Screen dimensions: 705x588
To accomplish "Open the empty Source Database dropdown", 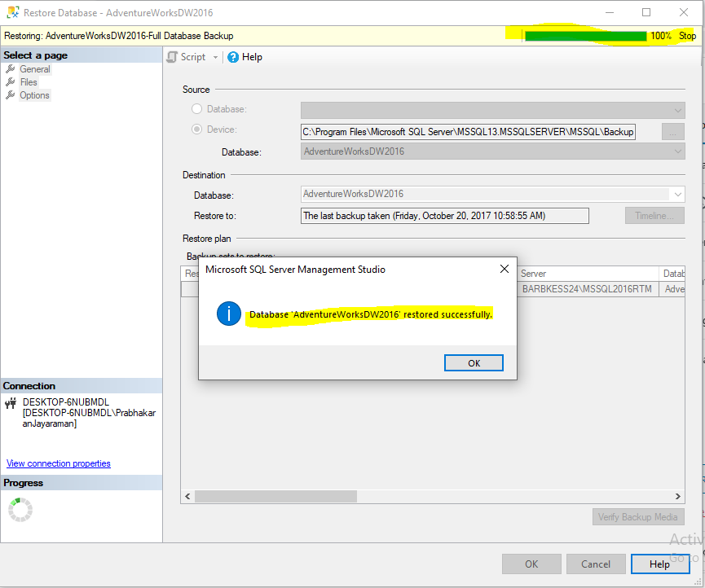I will 493,110.
